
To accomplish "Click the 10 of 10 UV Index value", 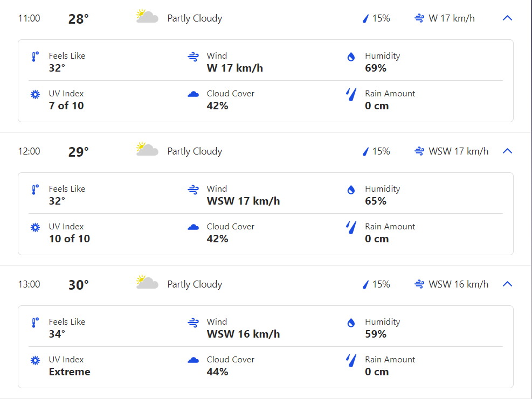I will tap(70, 239).
